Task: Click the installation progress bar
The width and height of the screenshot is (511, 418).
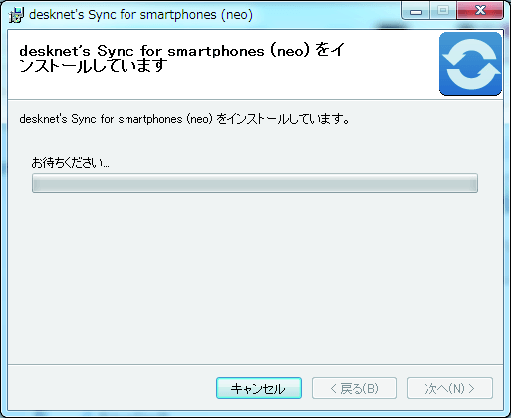Action: point(255,183)
